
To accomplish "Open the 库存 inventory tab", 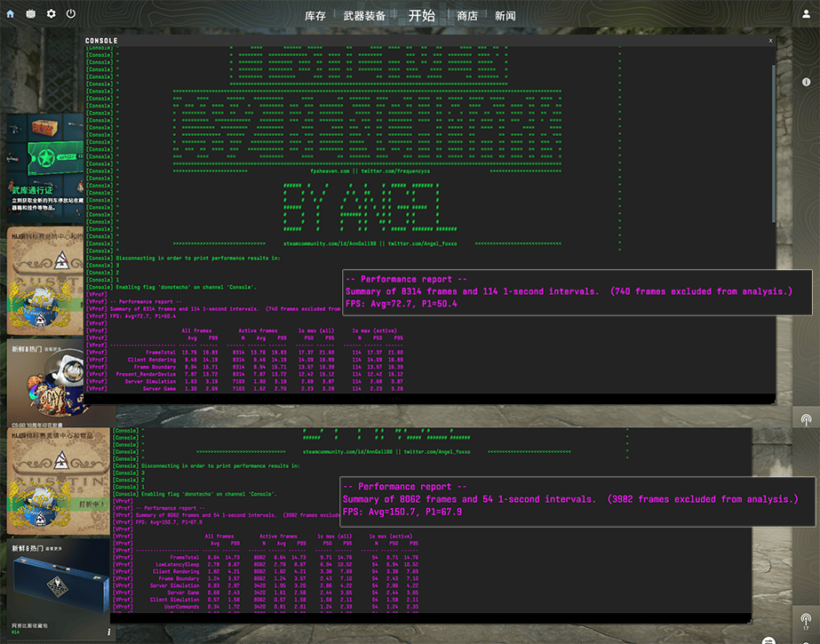I will pos(315,16).
